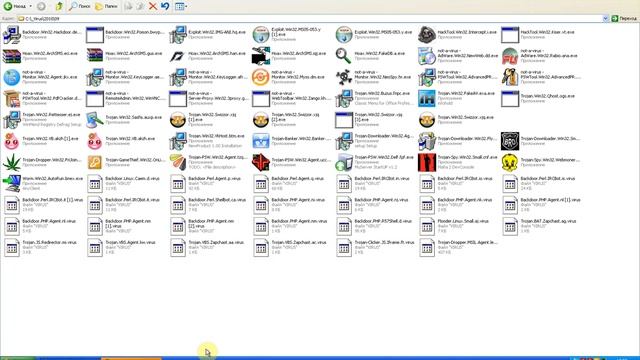Click the red X Delete toolbar icon
The height and width of the screenshot is (360, 640).
point(153,6)
